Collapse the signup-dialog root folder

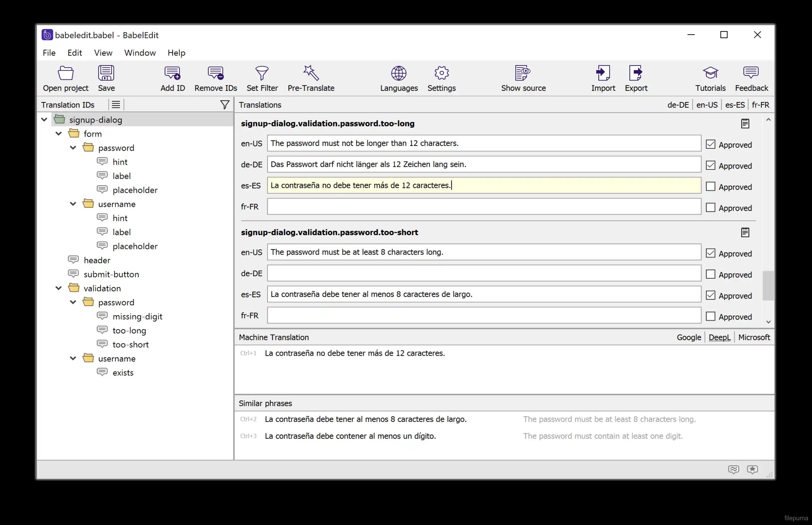click(x=44, y=120)
